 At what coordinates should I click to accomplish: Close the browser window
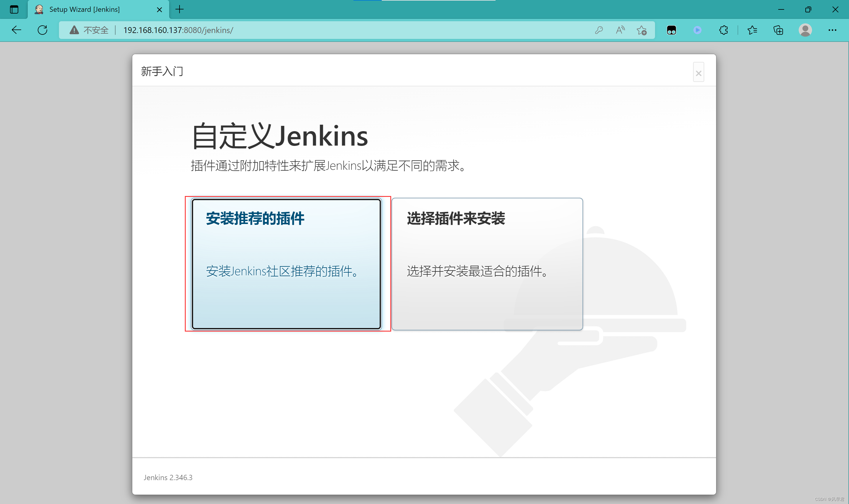(835, 9)
